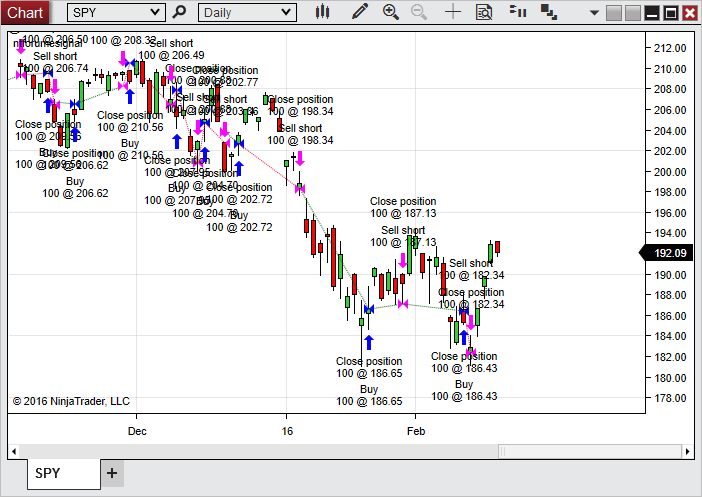Click the 186.00 price axis label

670,316
